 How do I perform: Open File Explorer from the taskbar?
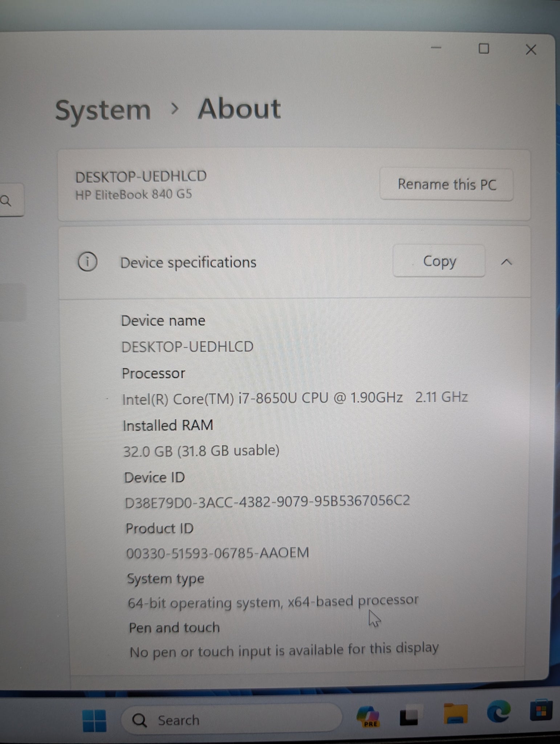[455, 714]
